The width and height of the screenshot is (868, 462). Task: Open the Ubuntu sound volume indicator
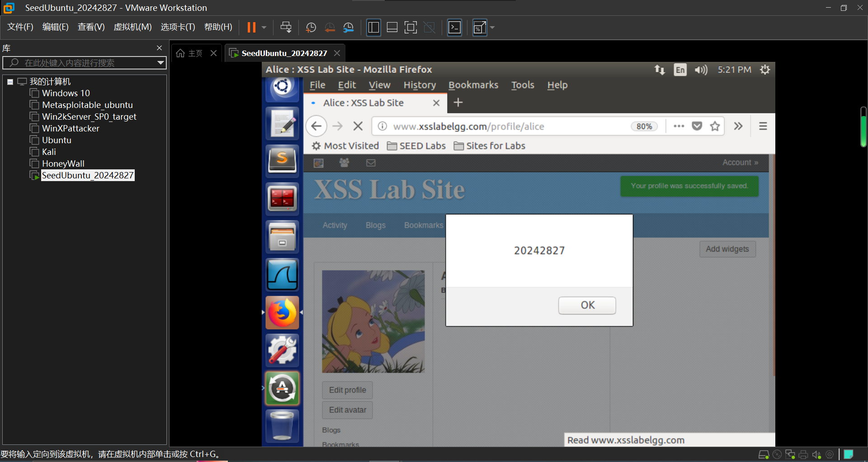click(701, 70)
